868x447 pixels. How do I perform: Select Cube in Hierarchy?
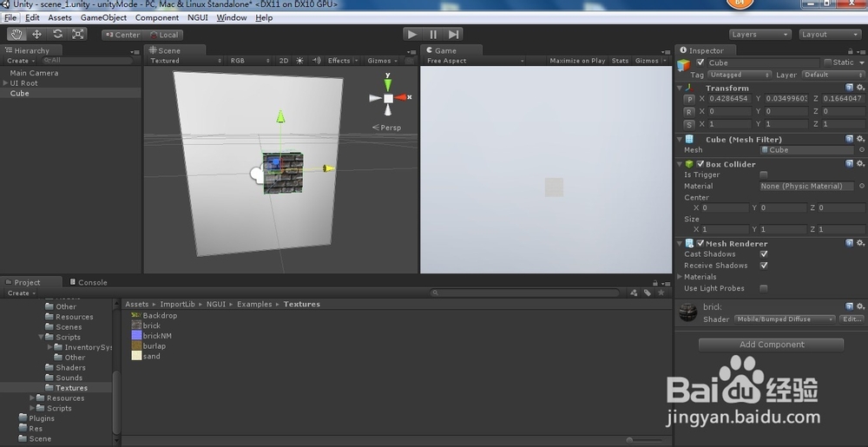[x=19, y=93]
